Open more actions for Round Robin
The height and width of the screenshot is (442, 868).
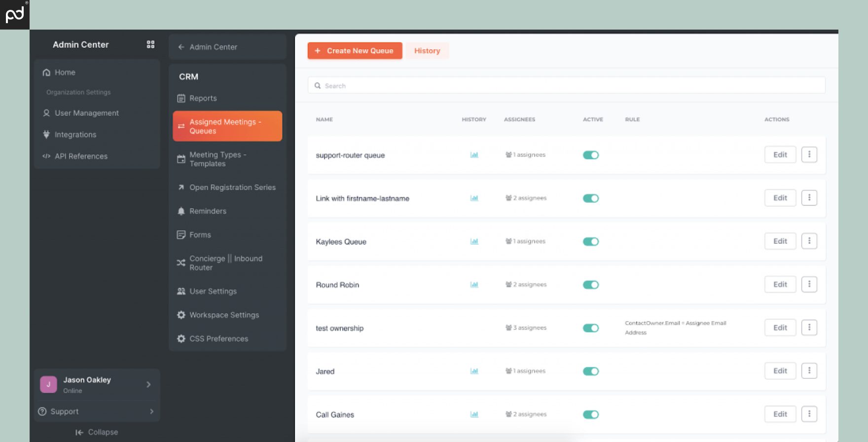[809, 284]
